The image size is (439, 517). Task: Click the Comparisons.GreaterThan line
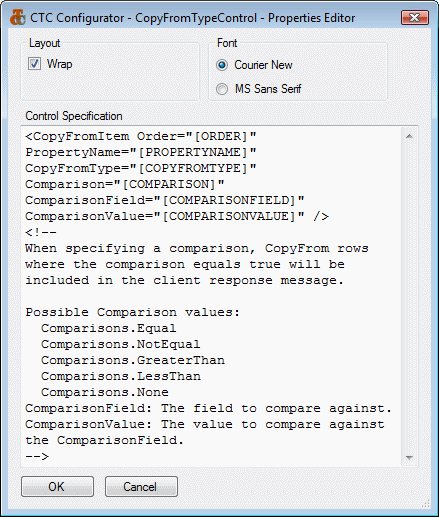tap(133, 360)
